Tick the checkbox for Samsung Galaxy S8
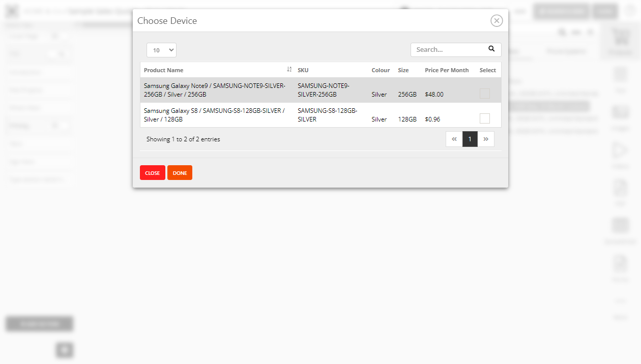Screen dimensions: 641x364 tap(485, 118)
